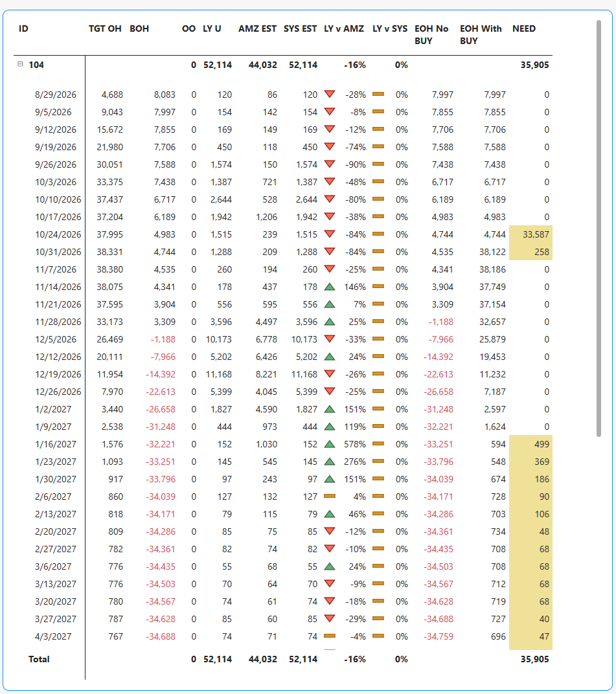The image size is (616, 694).
Task: Click green up arrow in 11/21/2026 row
Action: point(330,304)
